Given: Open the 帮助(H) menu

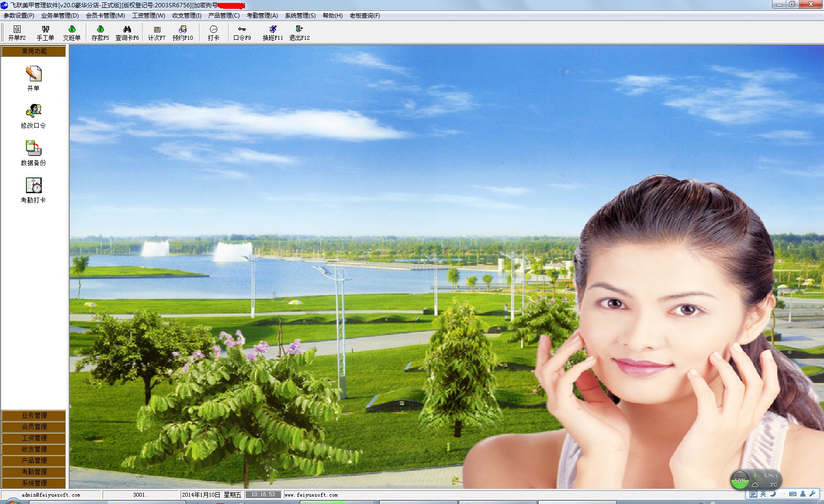Looking at the screenshot, I should [333, 16].
